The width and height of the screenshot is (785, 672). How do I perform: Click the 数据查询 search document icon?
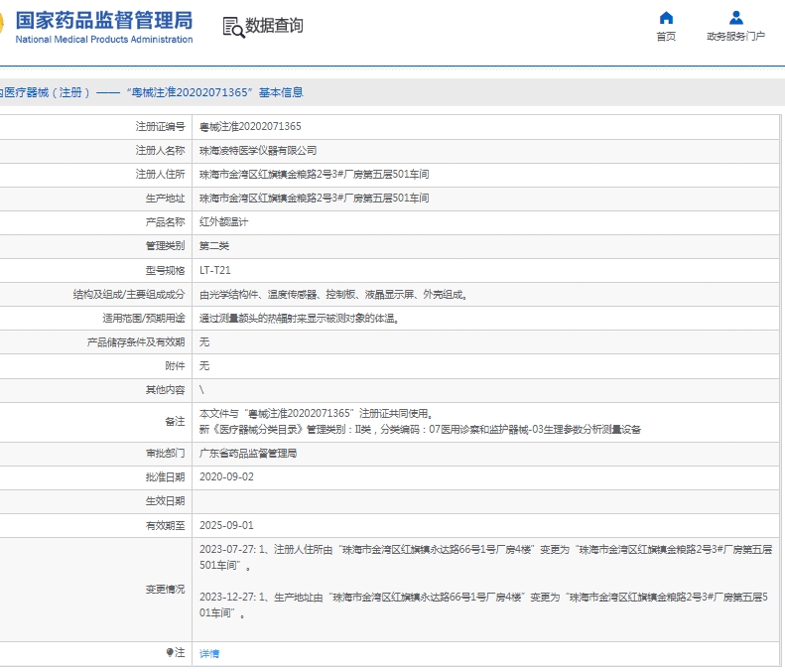[x=233, y=27]
